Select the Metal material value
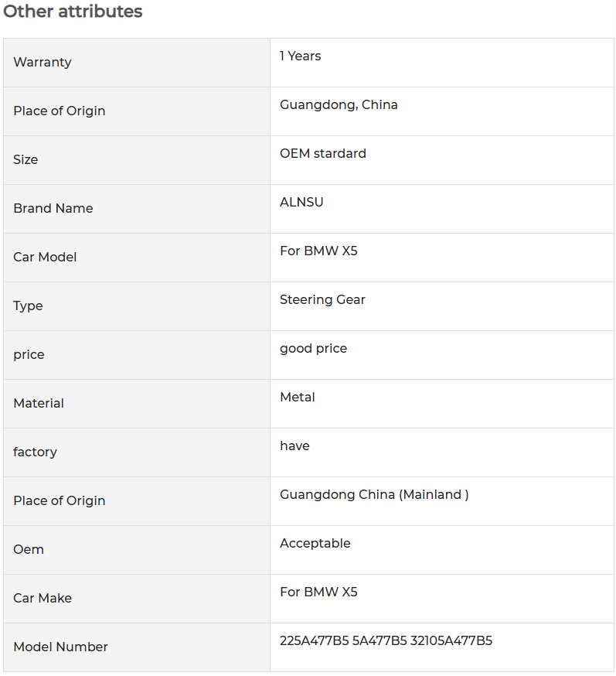 [298, 397]
